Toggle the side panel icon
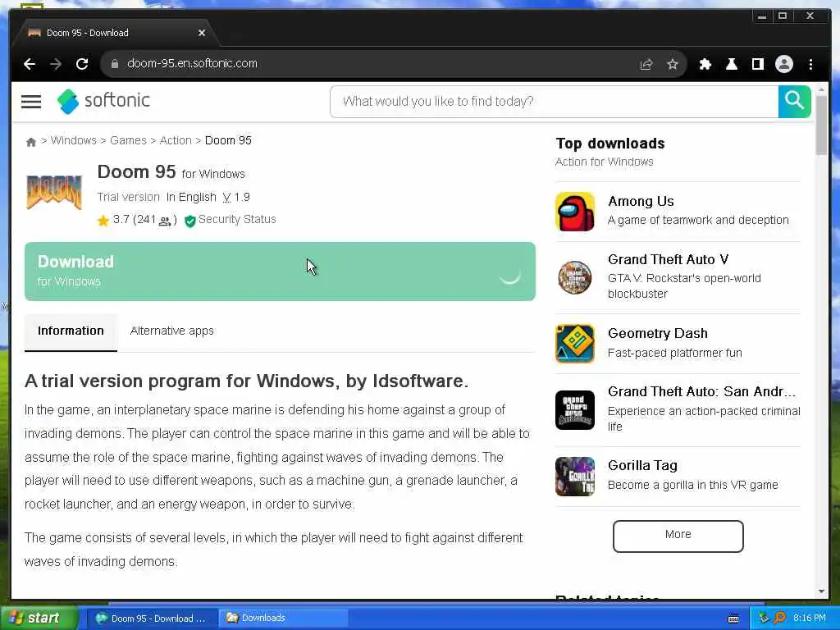Image resolution: width=840 pixels, height=630 pixels. coord(757,64)
